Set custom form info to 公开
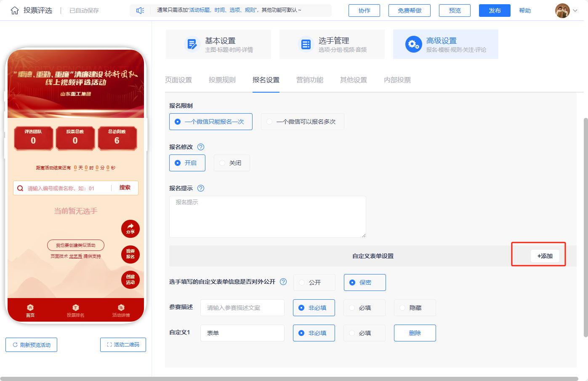 point(314,282)
